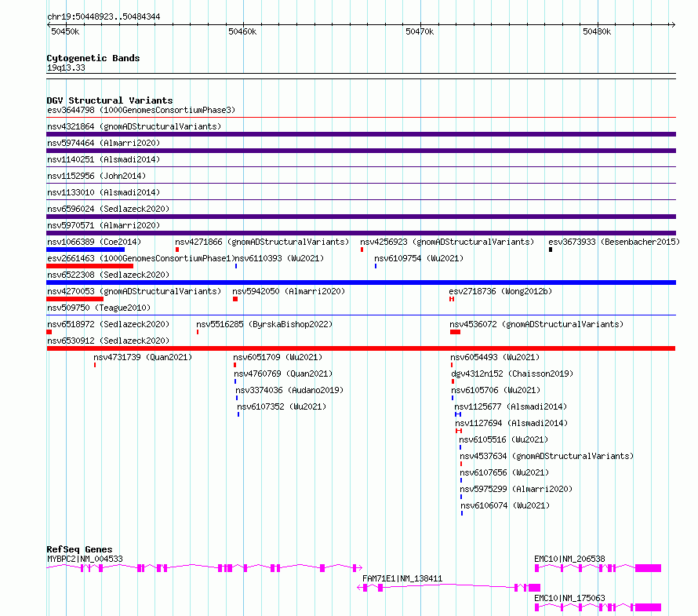The width and height of the screenshot is (698, 616).
Task: Open nsv6054493 (Wu2021) variant label
Action: [495, 357]
